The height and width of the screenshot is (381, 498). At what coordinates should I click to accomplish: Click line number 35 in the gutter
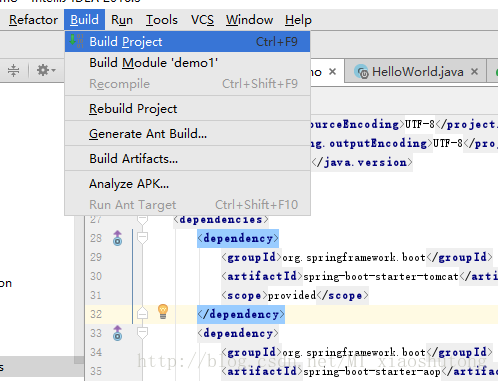coord(96,371)
